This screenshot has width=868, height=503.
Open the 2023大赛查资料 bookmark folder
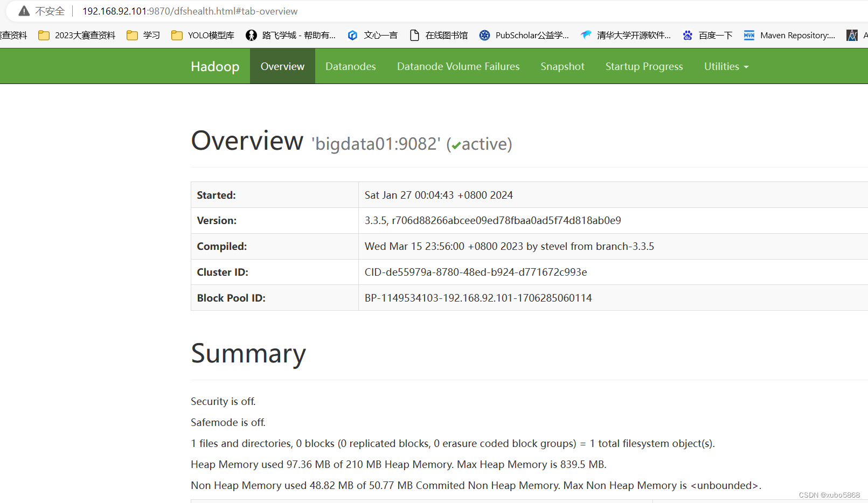77,36
